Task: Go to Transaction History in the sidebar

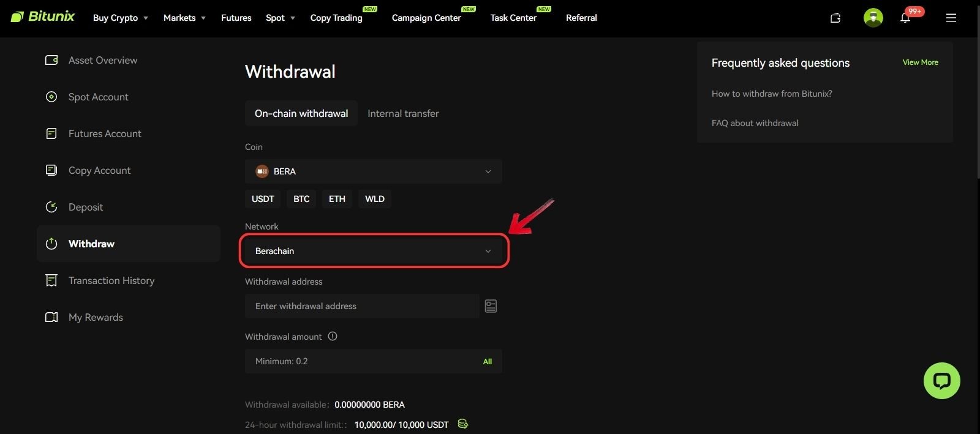Action: (x=111, y=280)
